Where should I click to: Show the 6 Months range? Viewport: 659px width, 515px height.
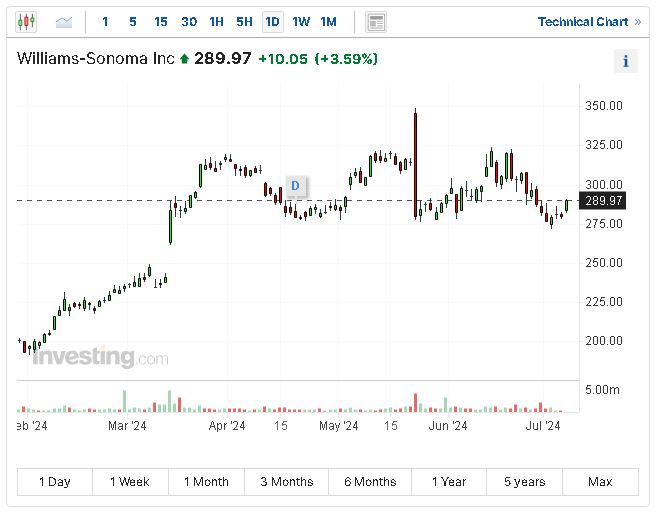point(370,482)
